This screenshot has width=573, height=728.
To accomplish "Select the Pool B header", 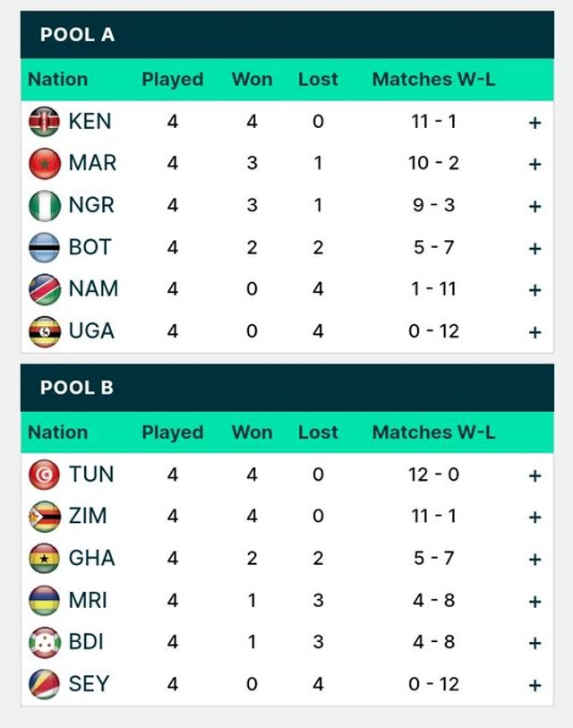I will (x=77, y=388).
